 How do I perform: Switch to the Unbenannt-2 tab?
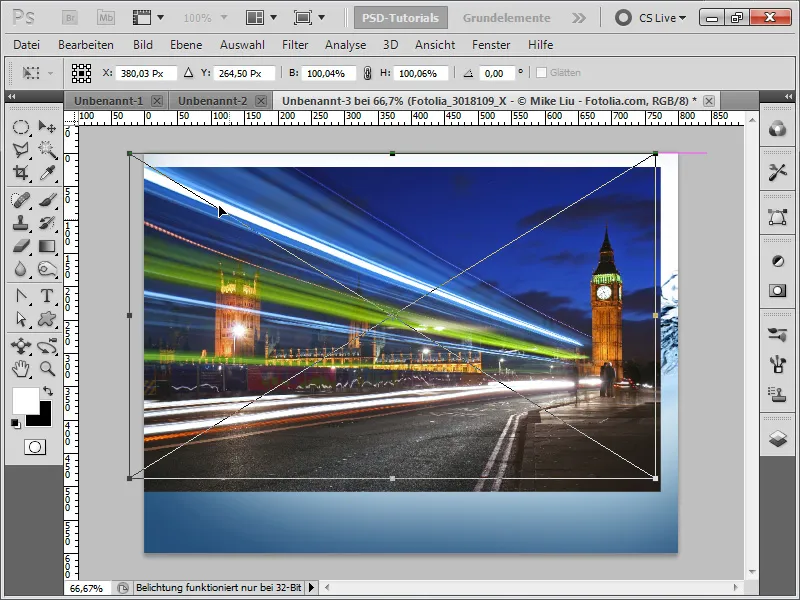point(212,101)
